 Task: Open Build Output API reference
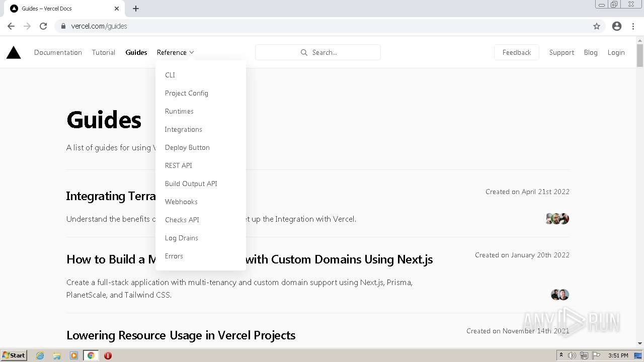pyautogui.click(x=191, y=184)
